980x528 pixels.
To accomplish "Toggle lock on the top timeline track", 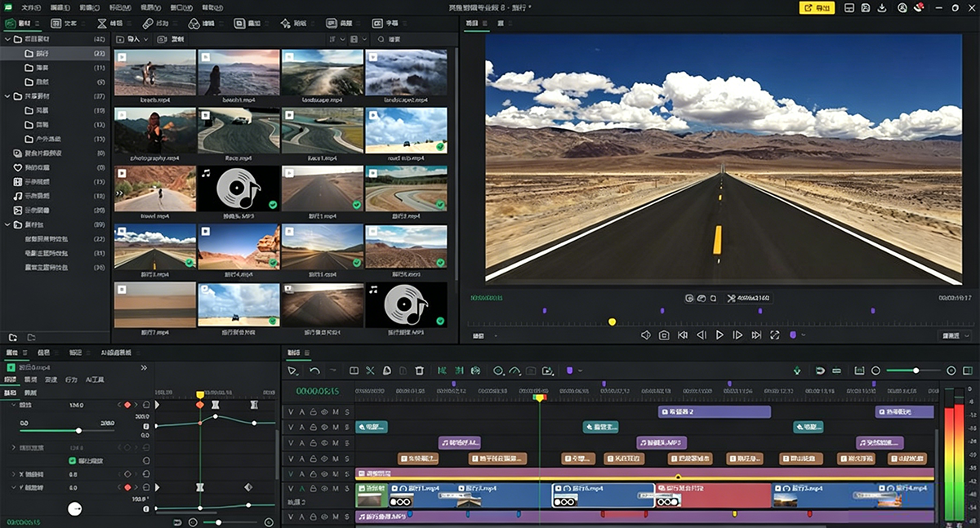I will coord(313,412).
